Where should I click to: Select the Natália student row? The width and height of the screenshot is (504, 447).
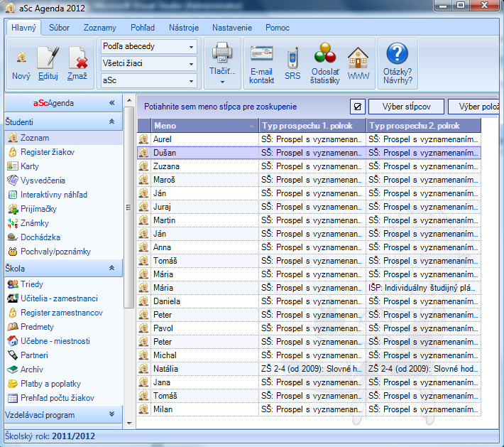309,369
